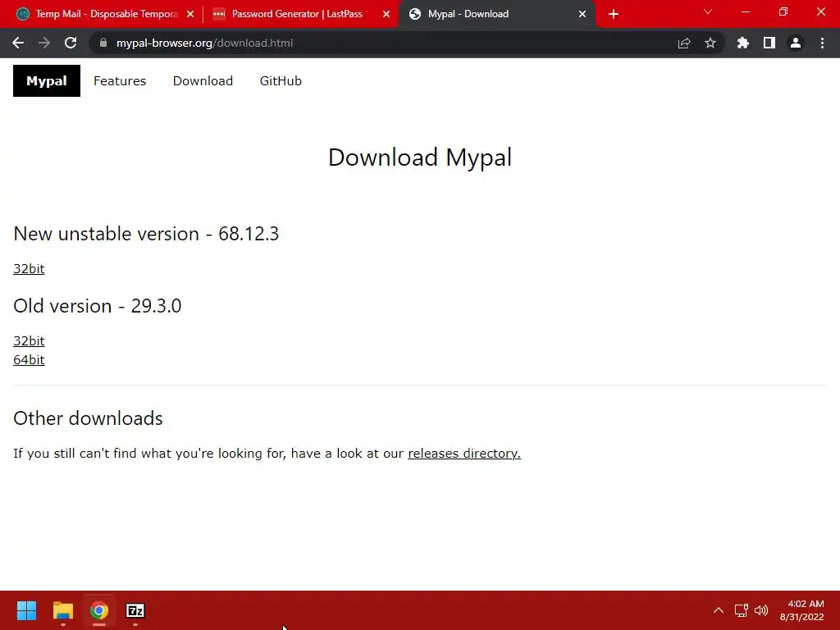
Task: Toggle the browser side panel
Action: (769, 43)
